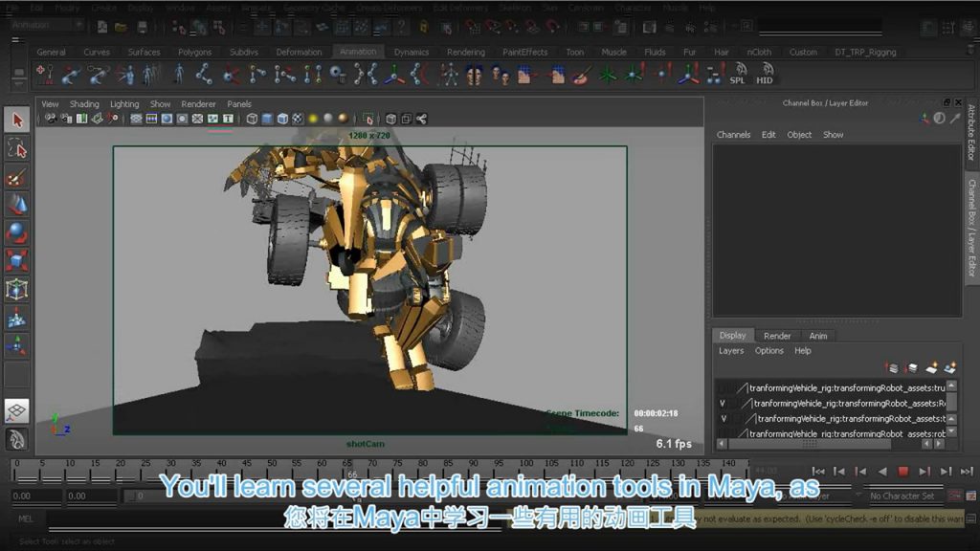Toggle visibility V of layer ending assets:t

724,419
